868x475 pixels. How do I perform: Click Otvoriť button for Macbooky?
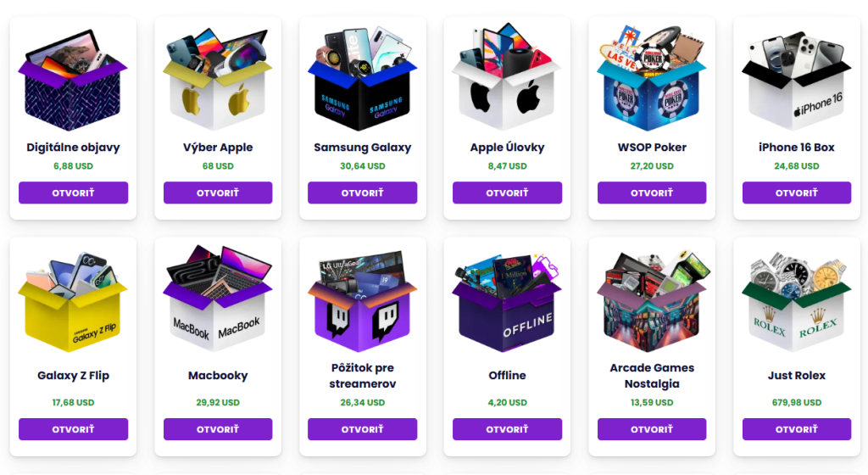point(218,429)
